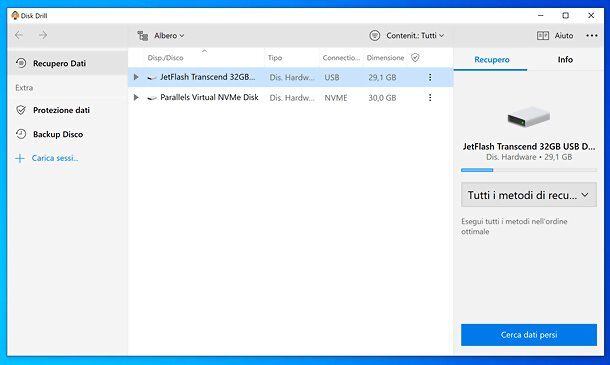
Task: Click the Extra section label
Action: 24,88
